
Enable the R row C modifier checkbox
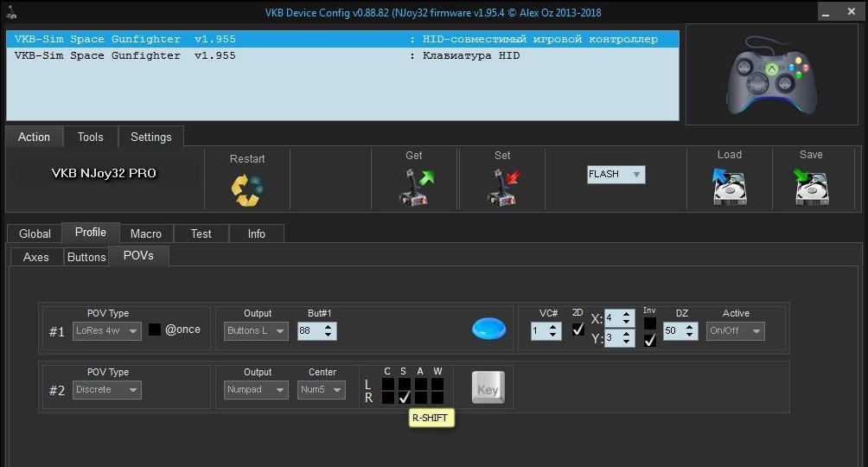(388, 397)
